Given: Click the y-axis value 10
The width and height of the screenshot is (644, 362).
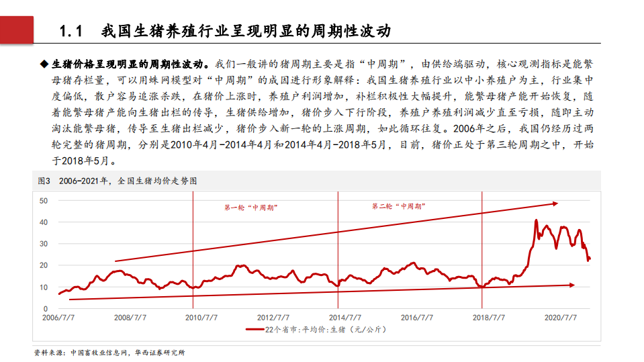Looking at the screenshot, I should click(x=44, y=287).
